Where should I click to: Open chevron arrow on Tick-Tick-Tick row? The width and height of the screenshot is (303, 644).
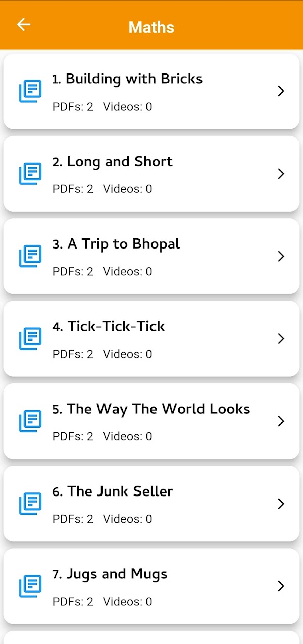281,339
